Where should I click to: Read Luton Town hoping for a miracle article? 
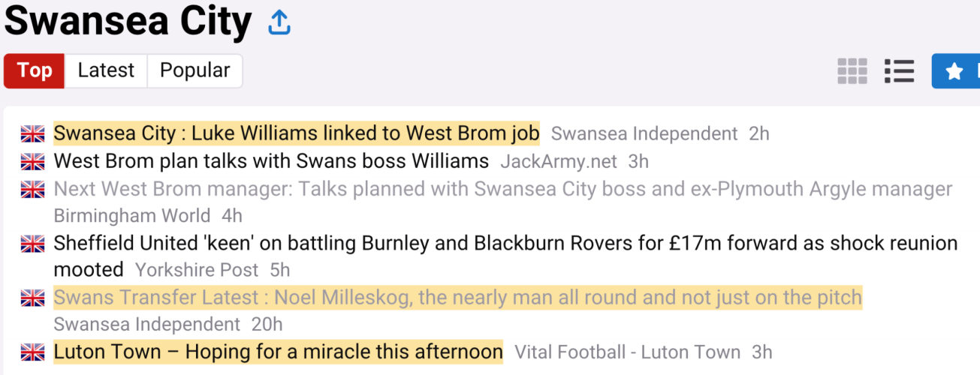point(278,352)
